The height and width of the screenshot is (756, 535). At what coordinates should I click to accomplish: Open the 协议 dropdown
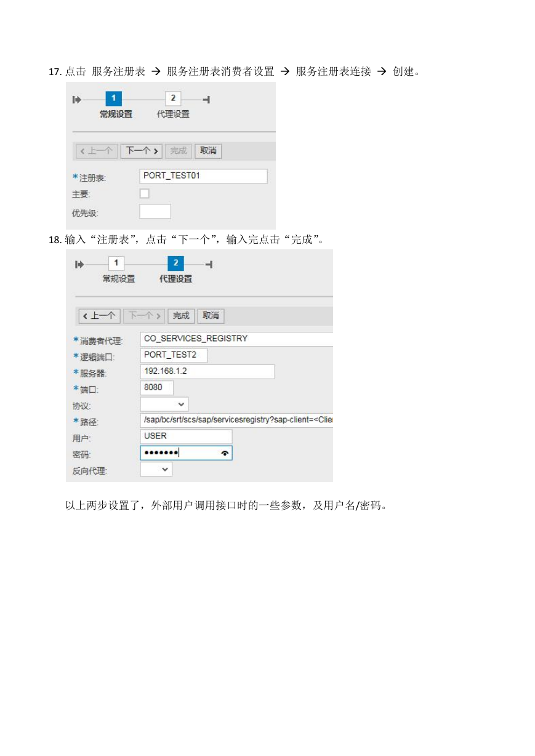click(164, 404)
